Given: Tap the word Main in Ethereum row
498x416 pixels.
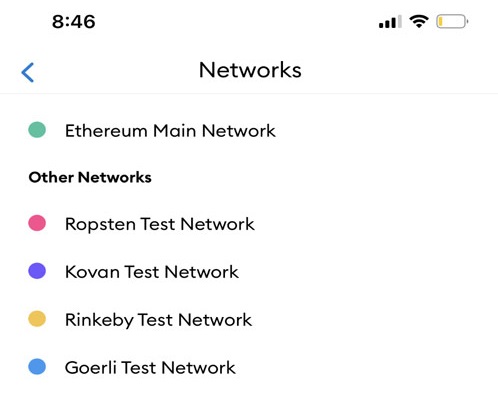Looking at the screenshot, I should 174,130.
